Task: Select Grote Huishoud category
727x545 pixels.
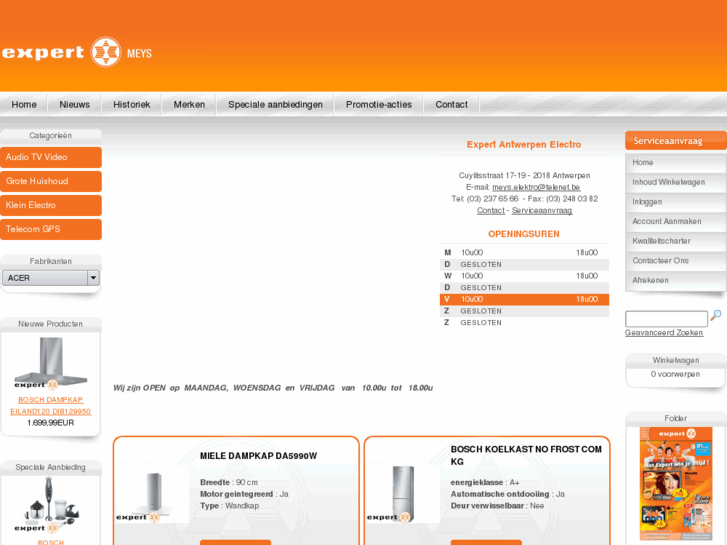Action: [x=51, y=181]
